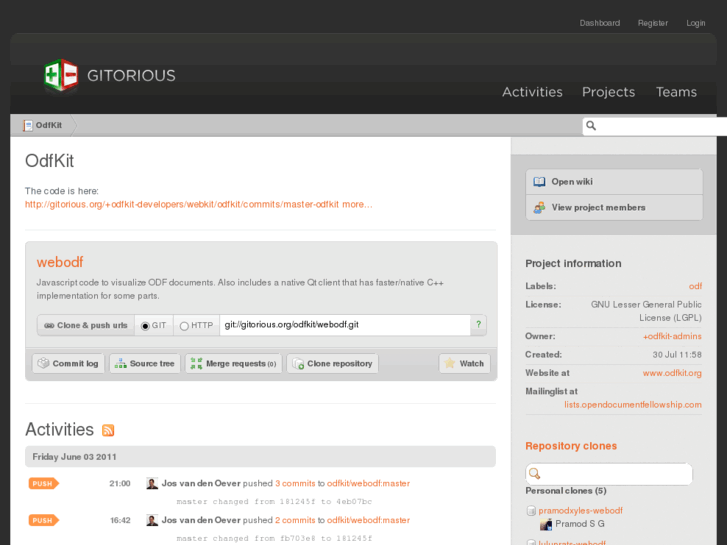The width and height of the screenshot is (727, 545).
Task: Open the Register page link
Action: [653, 23]
